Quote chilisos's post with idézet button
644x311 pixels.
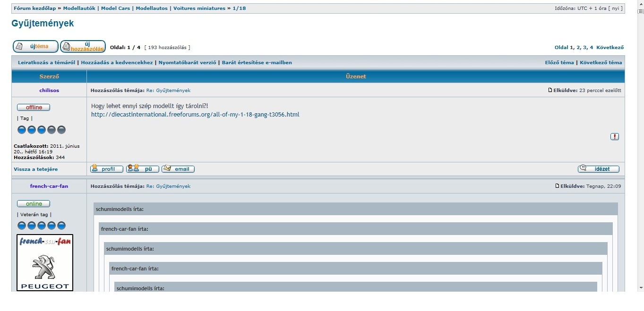[x=598, y=169]
